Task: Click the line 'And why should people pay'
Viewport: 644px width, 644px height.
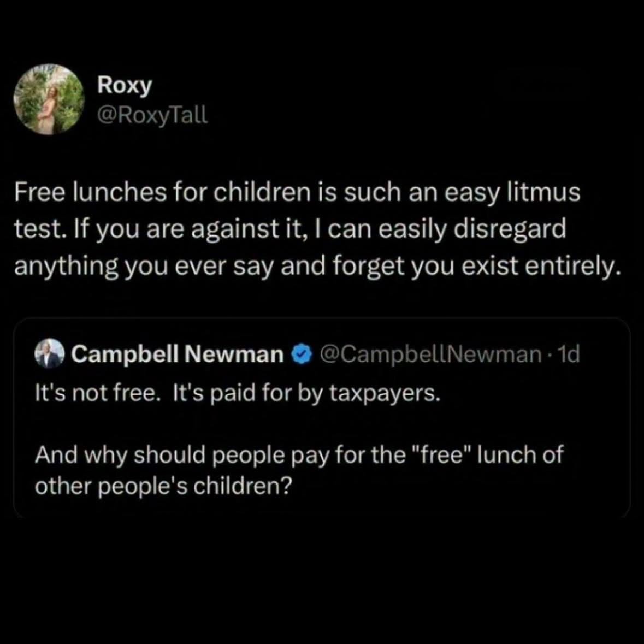Action: 299,455
